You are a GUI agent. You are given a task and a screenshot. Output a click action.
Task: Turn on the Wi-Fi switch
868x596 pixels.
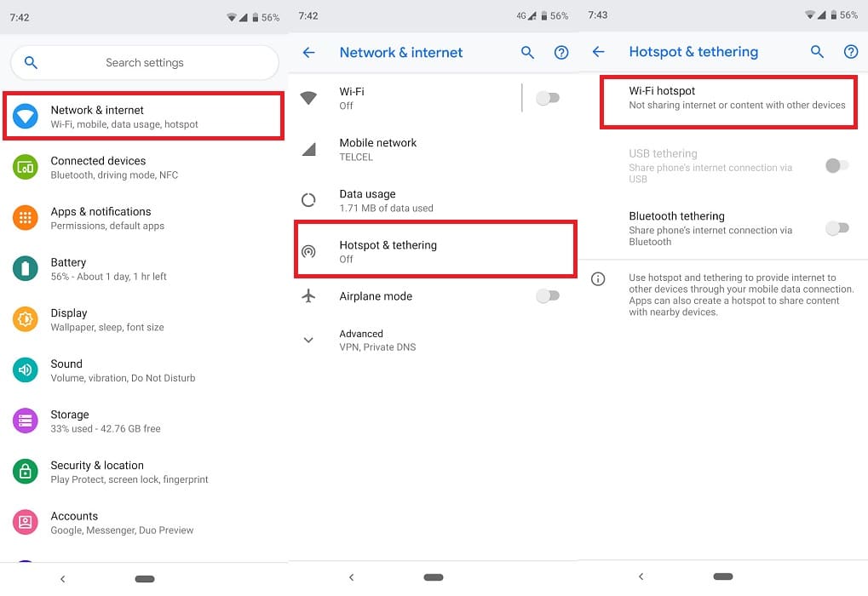pyautogui.click(x=548, y=99)
